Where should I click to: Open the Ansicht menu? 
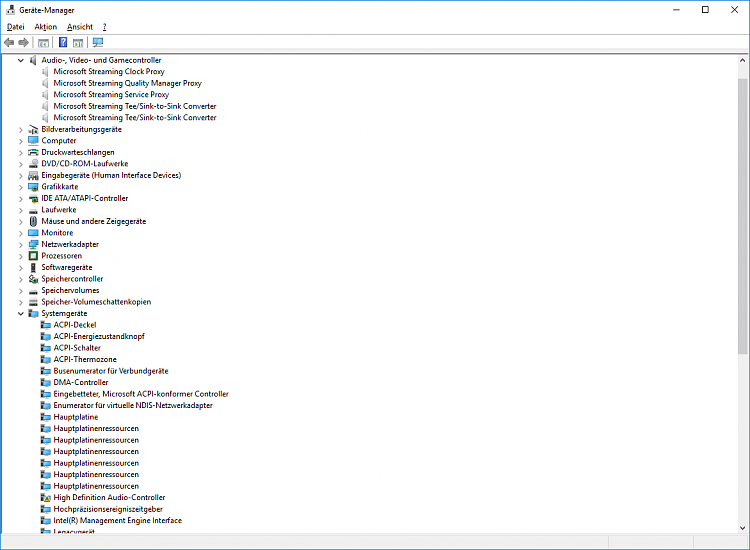click(x=80, y=27)
